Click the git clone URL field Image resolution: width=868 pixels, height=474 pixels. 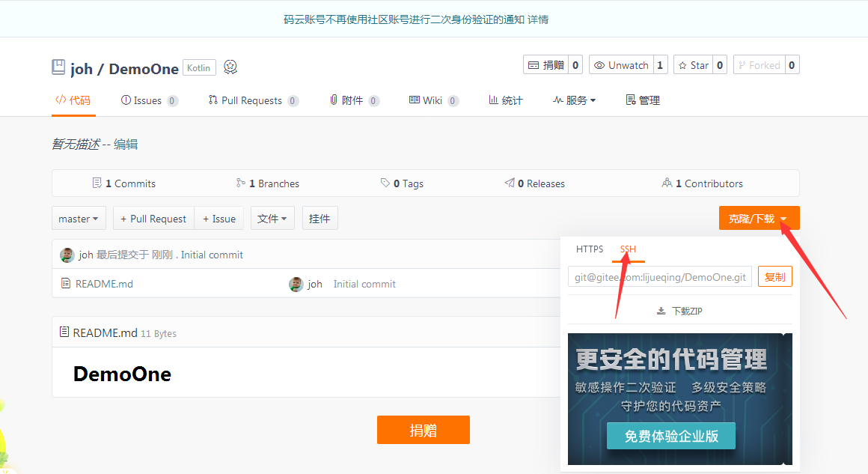659,277
